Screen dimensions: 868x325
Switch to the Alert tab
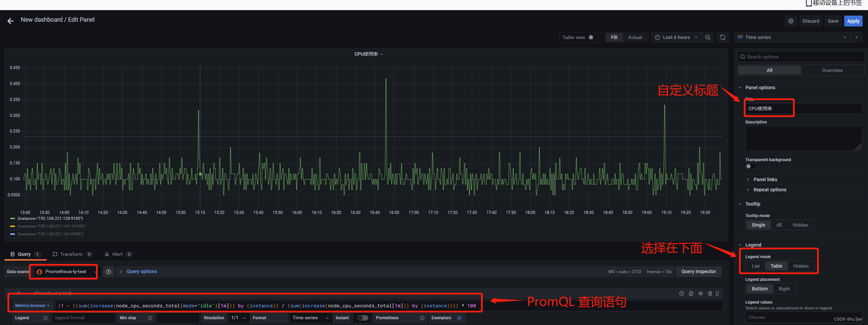118,254
